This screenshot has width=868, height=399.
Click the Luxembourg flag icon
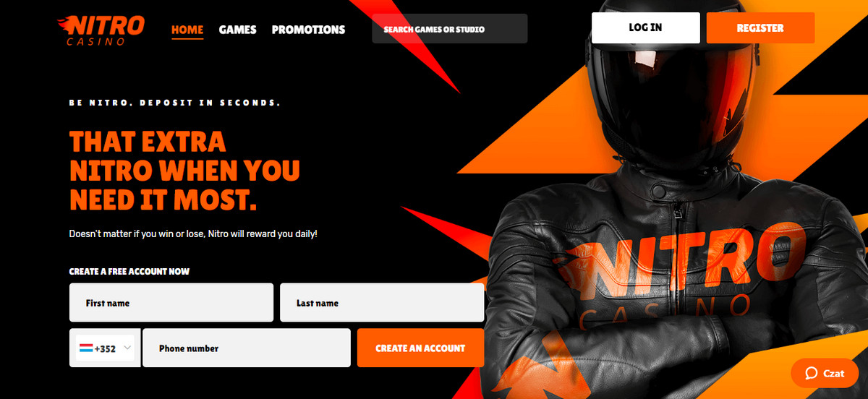pos(85,348)
